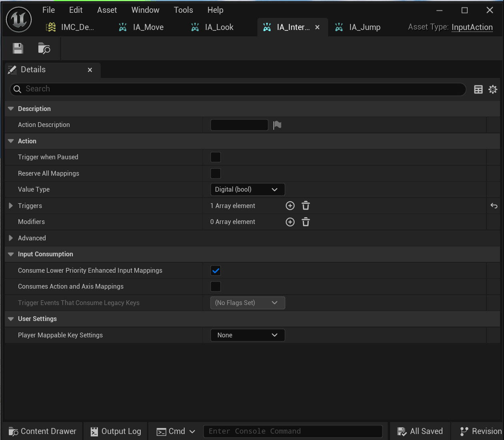Screen dimensions: 504x440
Task: Open the Help menu
Action: coord(215,10)
